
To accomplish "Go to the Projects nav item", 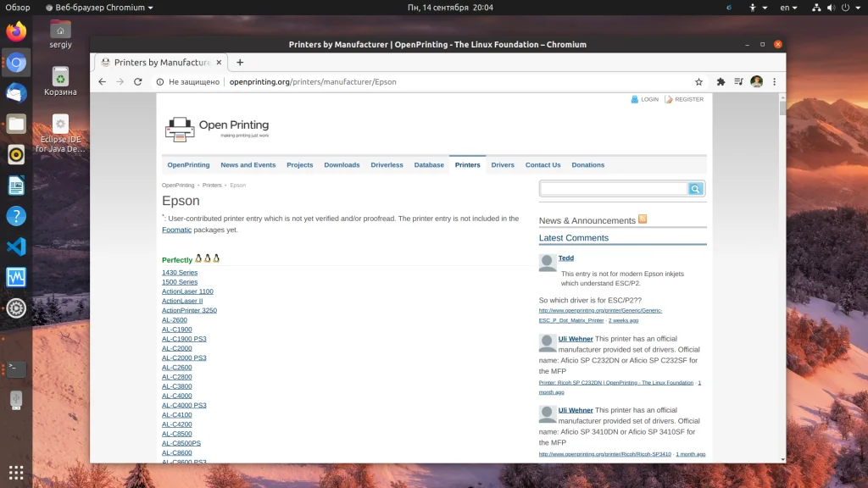I will pyautogui.click(x=299, y=165).
